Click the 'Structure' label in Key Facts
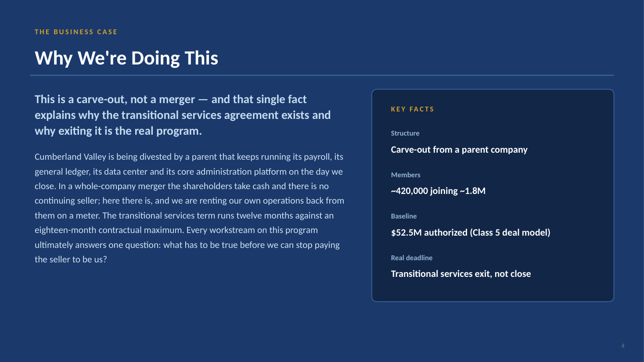Screen dimensions: 644x362 405,133
